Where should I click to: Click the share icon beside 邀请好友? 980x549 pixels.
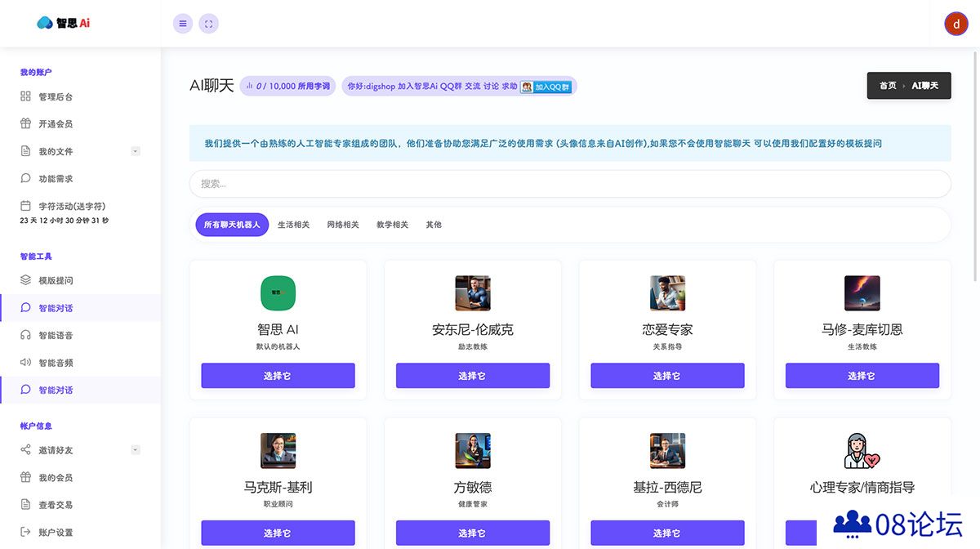[25, 450]
